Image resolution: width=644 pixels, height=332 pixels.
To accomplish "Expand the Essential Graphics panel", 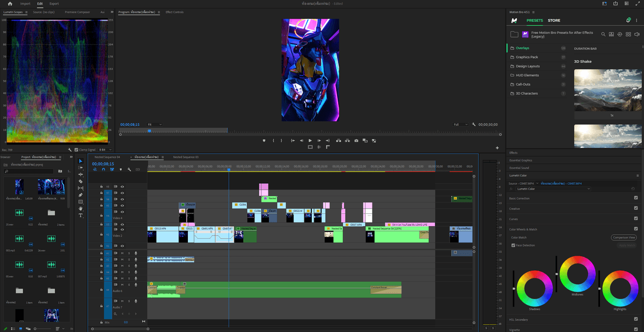I will (x=521, y=160).
